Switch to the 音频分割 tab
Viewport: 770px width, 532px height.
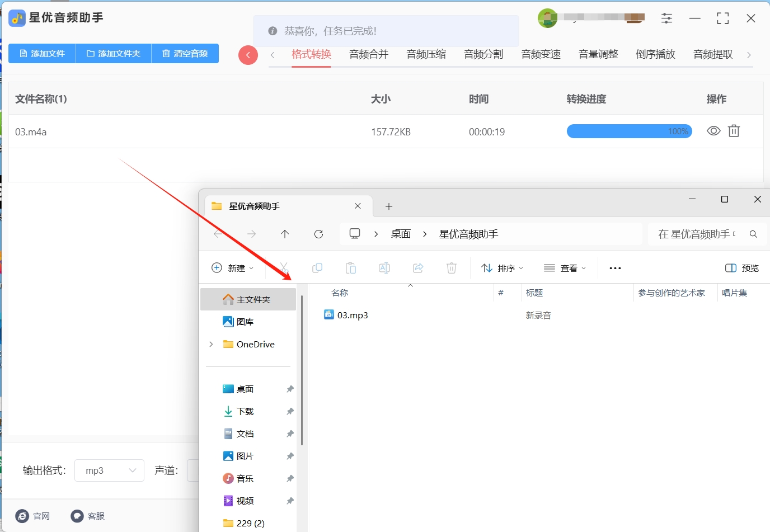point(483,54)
